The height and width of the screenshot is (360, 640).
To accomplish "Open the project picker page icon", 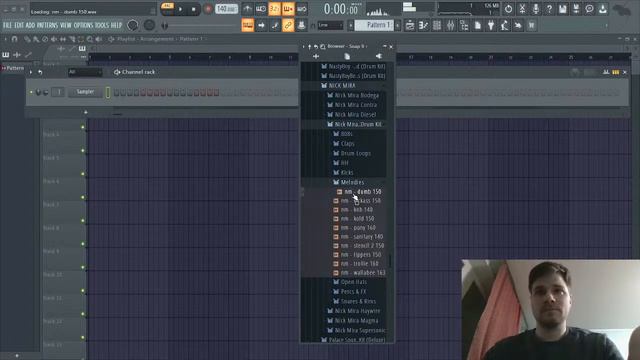I will [x=478, y=25].
